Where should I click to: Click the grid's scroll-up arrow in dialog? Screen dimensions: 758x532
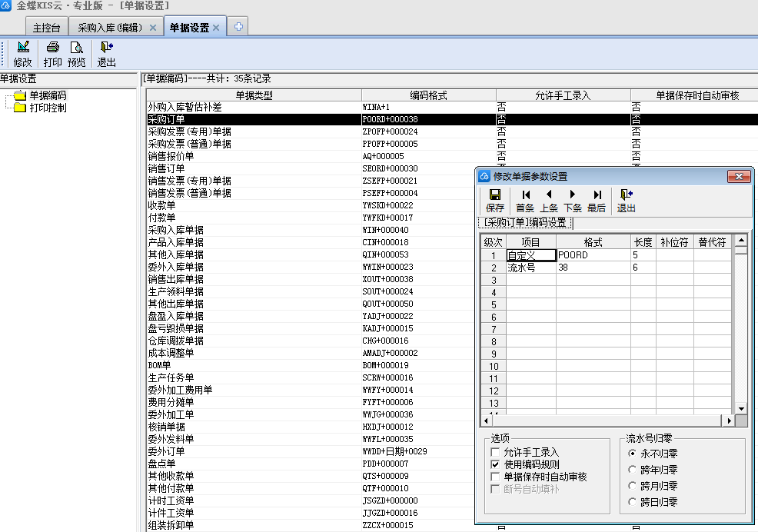click(741, 240)
